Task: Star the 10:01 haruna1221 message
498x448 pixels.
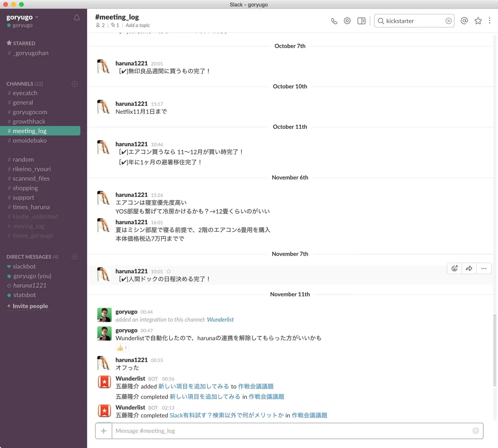Action: click(169, 271)
